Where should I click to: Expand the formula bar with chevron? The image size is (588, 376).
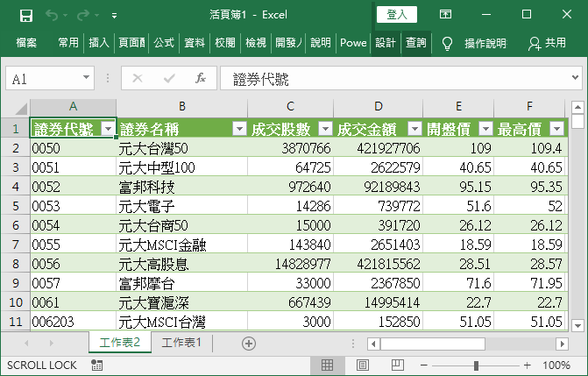[x=575, y=78]
